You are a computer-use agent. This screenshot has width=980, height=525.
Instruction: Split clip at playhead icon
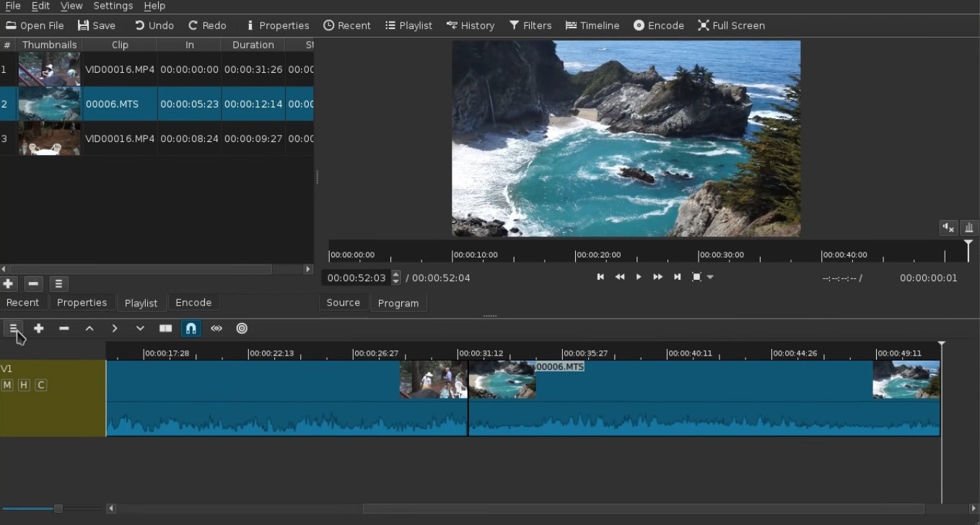point(165,328)
